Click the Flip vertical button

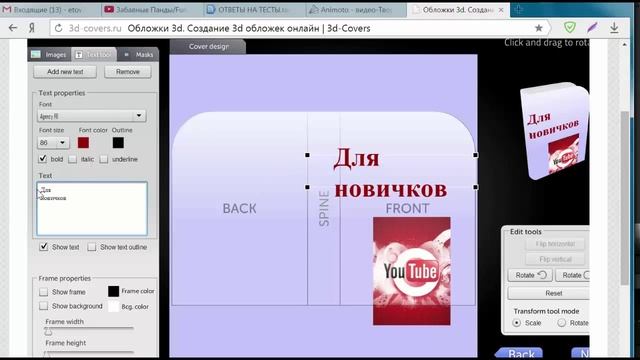pyautogui.click(x=555, y=259)
